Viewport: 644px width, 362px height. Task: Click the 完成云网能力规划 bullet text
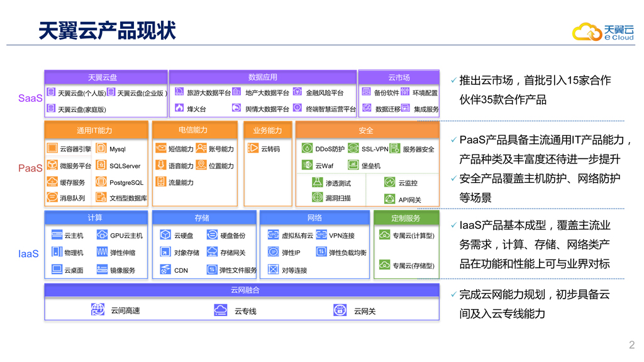(x=535, y=304)
